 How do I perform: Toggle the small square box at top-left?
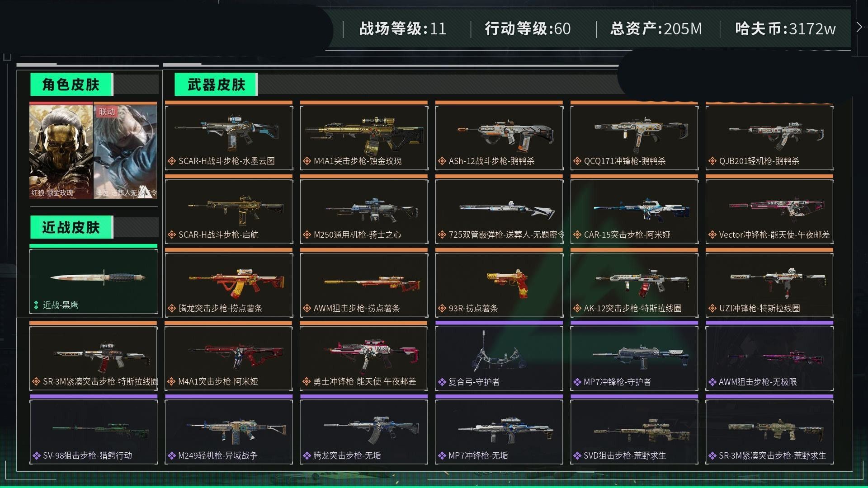click(x=7, y=57)
